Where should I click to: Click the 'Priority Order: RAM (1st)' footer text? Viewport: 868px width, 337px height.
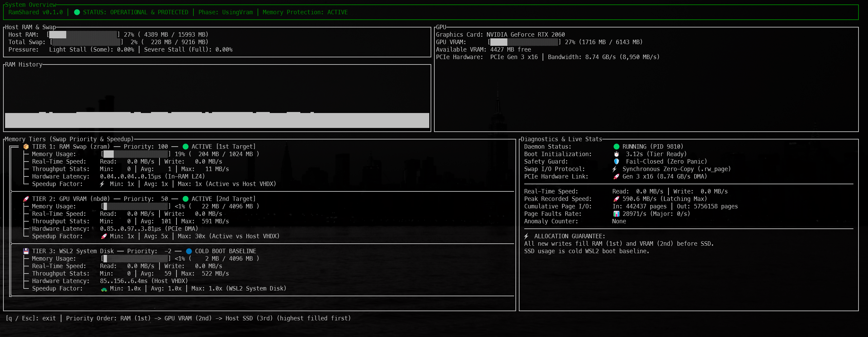(109, 318)
